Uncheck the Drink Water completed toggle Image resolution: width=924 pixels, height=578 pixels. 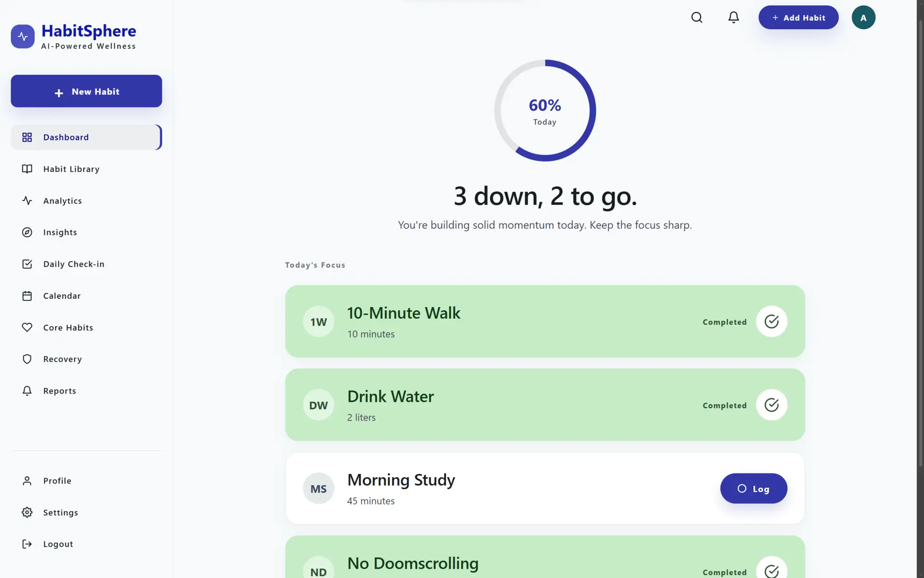pyautogui.click(x=772, y=405)
